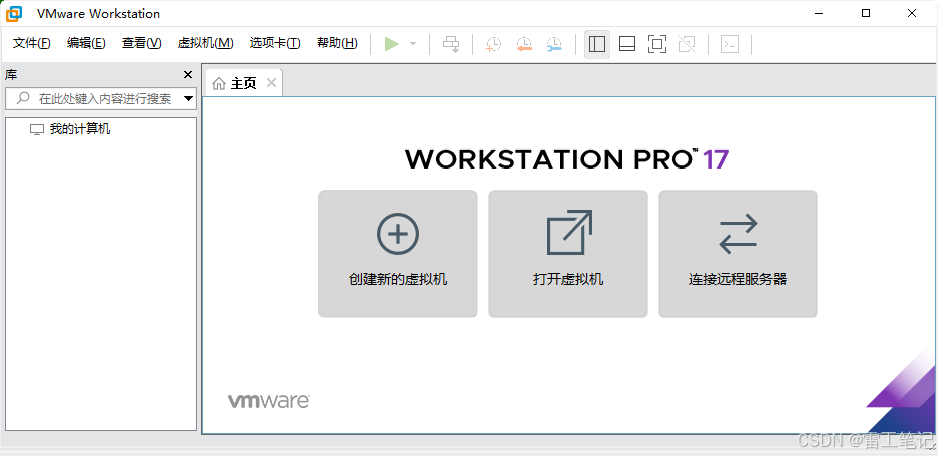Click the revert to snapshot icon
Image resolution: width=938 pixels, height=456 pixels.
[x=524, y=44]
